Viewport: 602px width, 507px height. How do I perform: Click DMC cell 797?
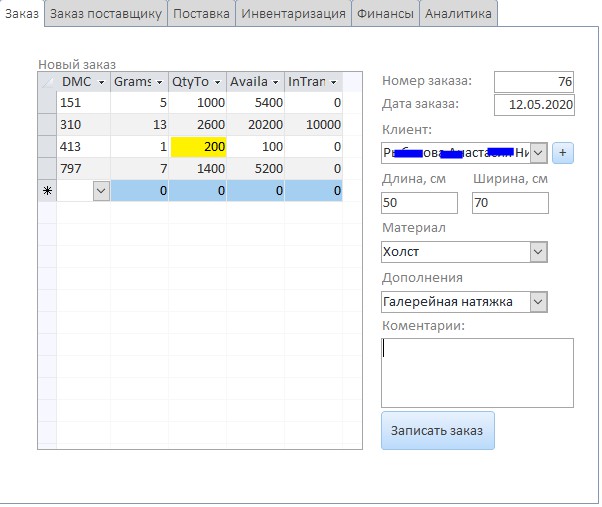(83, 168)
